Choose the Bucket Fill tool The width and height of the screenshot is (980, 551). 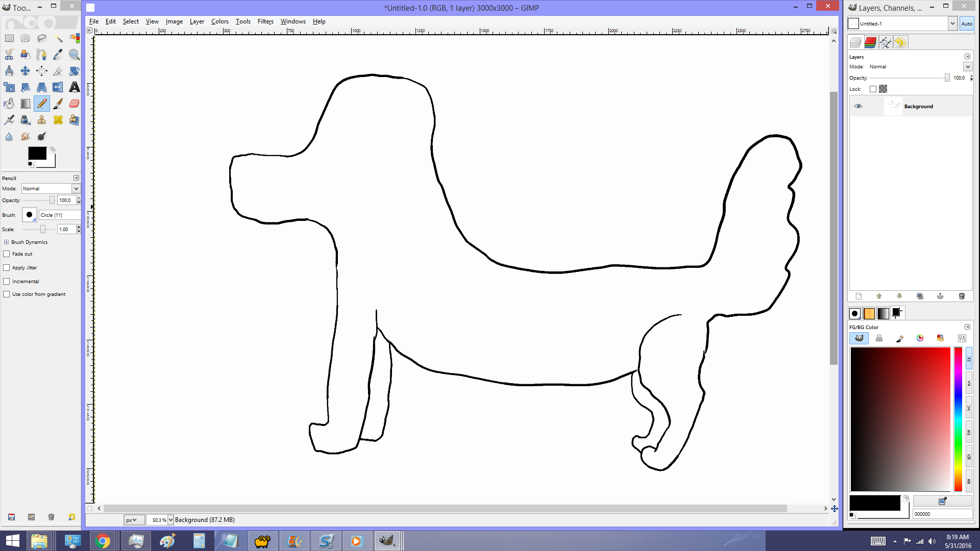pos(9,104)
